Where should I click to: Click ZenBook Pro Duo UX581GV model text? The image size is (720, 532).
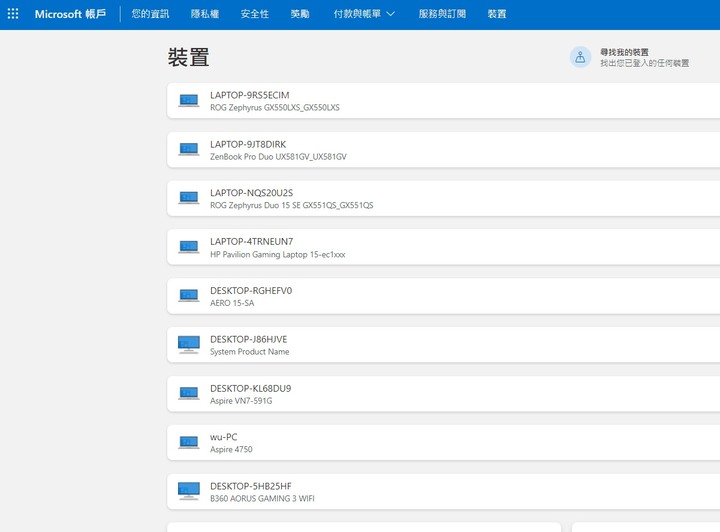click(x=278, y=157)
